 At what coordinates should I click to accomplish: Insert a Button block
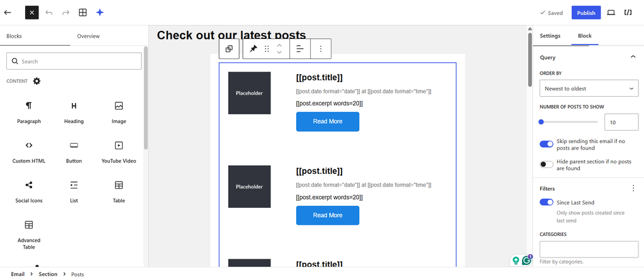click(74, 153)
